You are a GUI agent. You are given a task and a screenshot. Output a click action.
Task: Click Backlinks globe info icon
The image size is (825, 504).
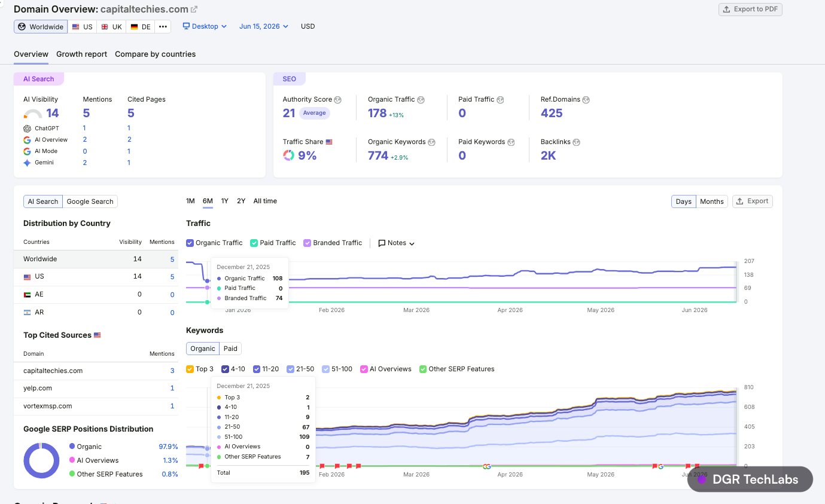[x=576, y=142]
